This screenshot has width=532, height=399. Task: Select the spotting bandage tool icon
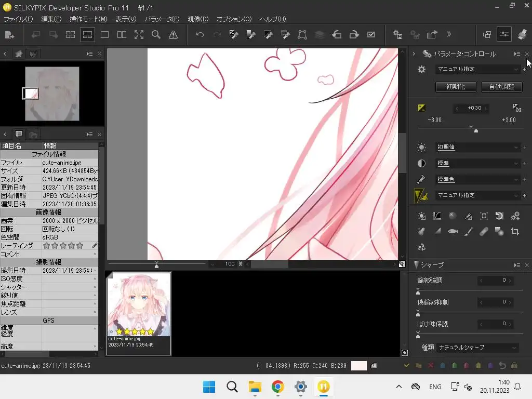coord(484,231)
